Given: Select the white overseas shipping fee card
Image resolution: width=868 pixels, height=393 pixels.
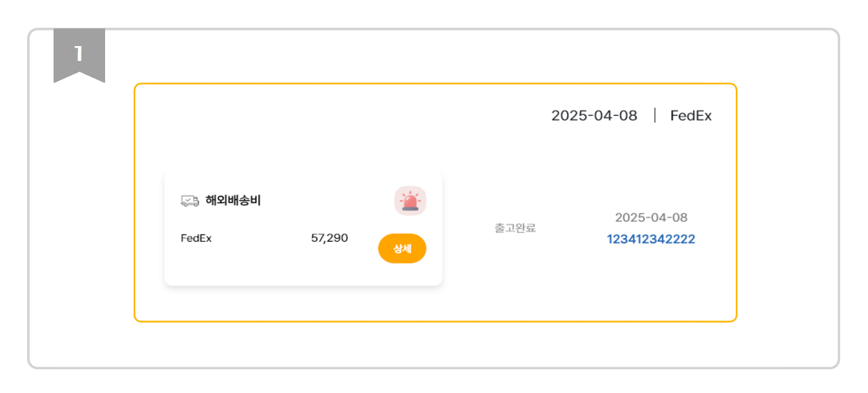Looking at the screenshot, I should (x=303, y=228).
